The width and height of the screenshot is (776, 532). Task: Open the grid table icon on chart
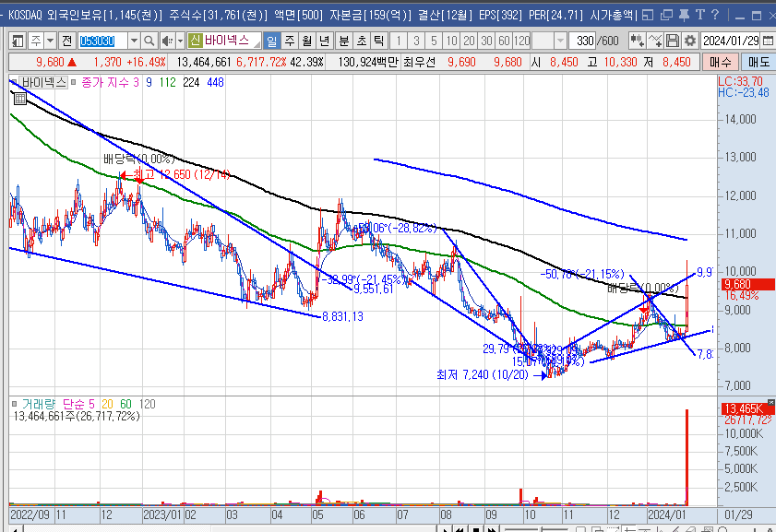click(x=19, y=99)
